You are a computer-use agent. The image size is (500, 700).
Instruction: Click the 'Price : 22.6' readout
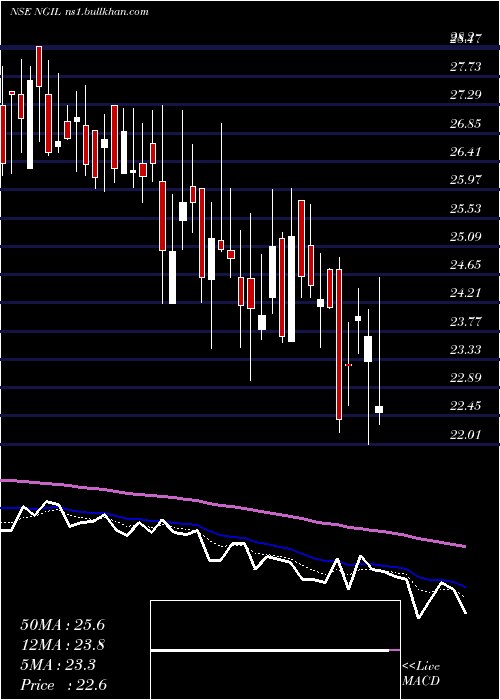[x=63, y=685]
